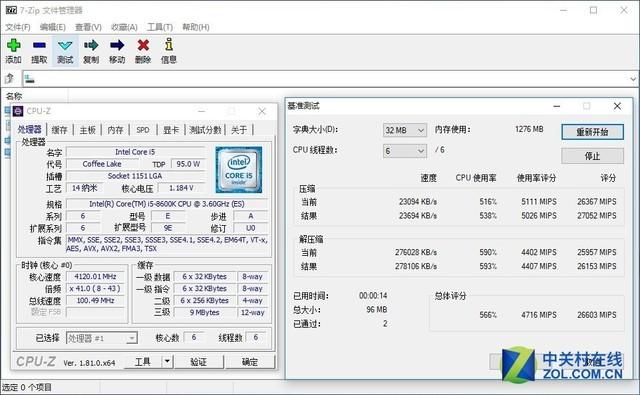Open the CPU threads count dropdown
This screenshot has height=395, width=640.
coord(404,151)
